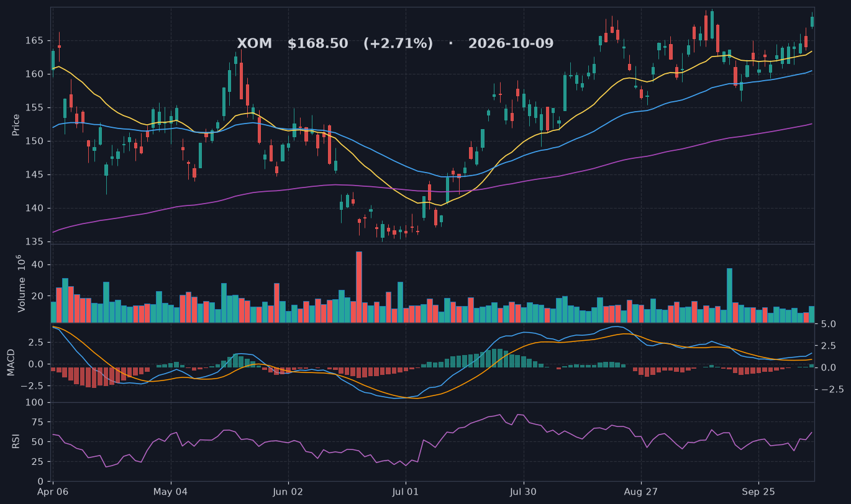Viewport: 851px width, 504px height.
Task: Click the MACD axis label
Action: 11,362
